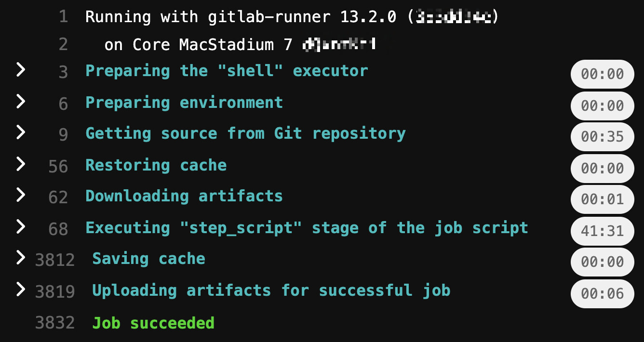The width and height of the screenshot is (644, 342).
Task: Open the "Preparing the shell executor" header link
Action: (x=227, y=70)
